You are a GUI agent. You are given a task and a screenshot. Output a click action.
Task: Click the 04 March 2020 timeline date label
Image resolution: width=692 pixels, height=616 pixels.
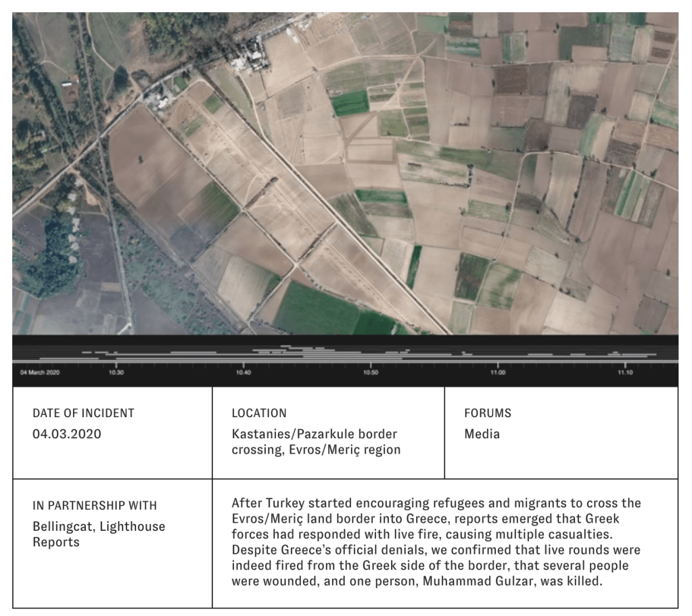coord(39,373)
